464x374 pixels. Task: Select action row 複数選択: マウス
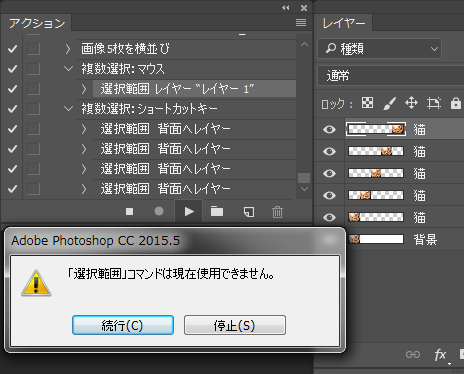click(x=187, y=69)
